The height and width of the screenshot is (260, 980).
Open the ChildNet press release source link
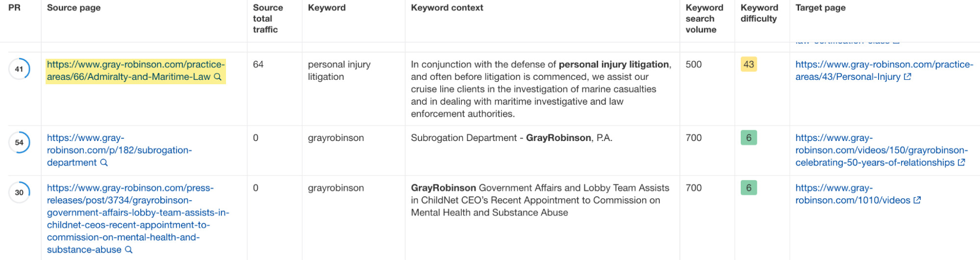pyautogui.click(x=138, y=219)
